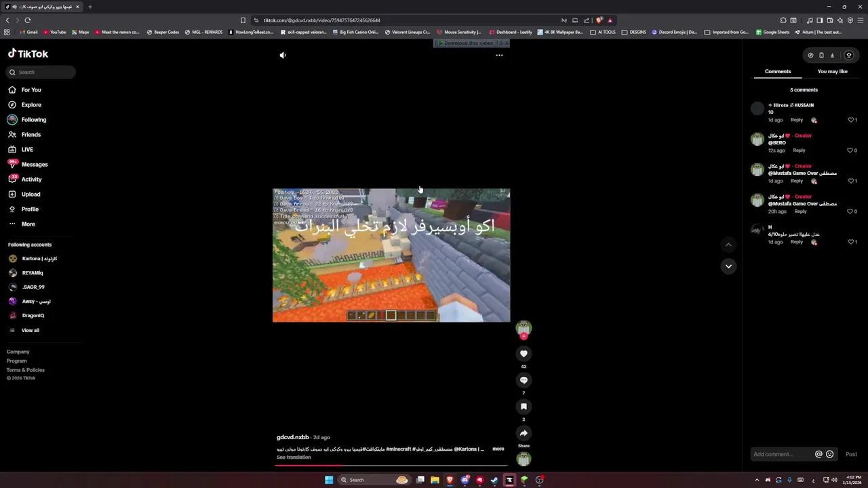
Task: Switch to the Comments tab
Action: [778, 71]
